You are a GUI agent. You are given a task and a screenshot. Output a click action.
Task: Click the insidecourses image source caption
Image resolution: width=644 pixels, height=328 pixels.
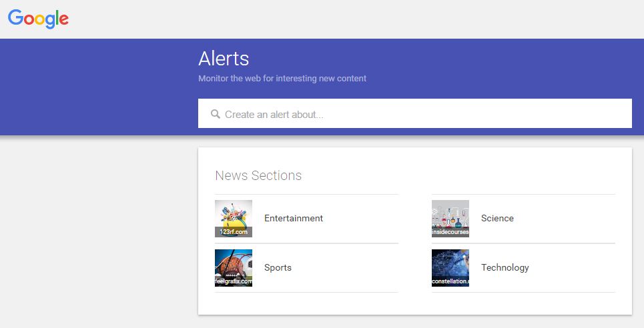point(450,232)
